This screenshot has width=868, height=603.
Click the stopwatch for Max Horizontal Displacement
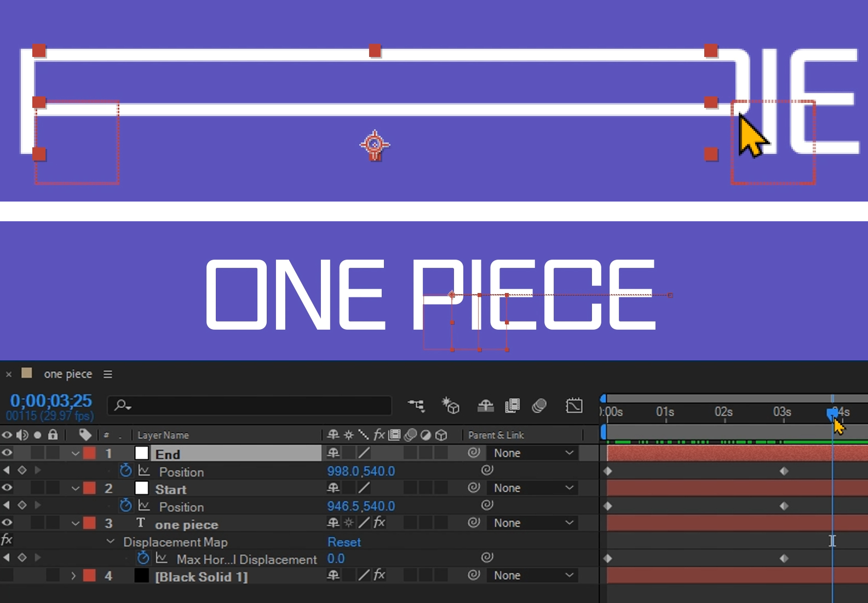143,558
